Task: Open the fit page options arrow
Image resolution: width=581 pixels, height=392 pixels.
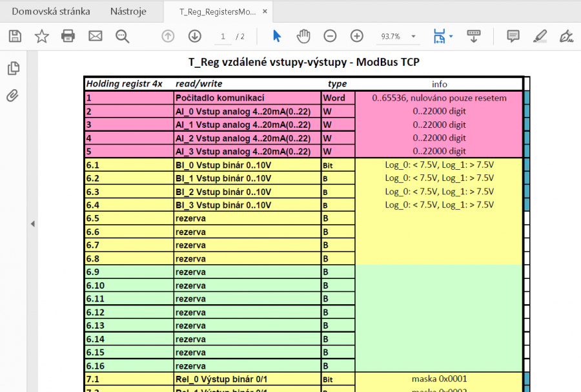Action: (x=451, y=36)
